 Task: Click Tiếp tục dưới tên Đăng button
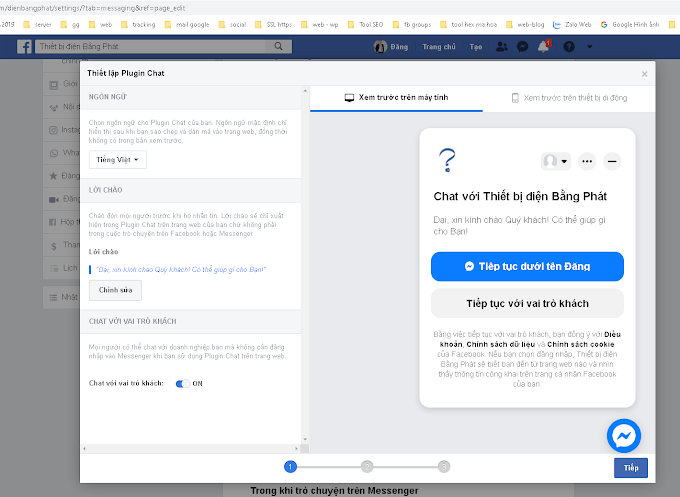(527, 266)
